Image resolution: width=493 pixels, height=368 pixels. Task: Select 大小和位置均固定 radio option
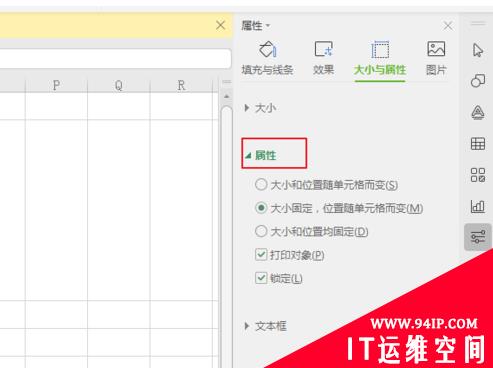pyautogui.click(x=261, y=231)
